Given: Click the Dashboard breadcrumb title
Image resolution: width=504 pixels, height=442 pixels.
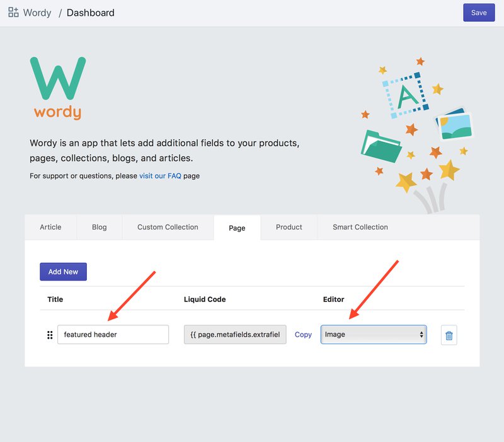Looking at the screenshot, I should pyautogui.click(x=90, y=13).
